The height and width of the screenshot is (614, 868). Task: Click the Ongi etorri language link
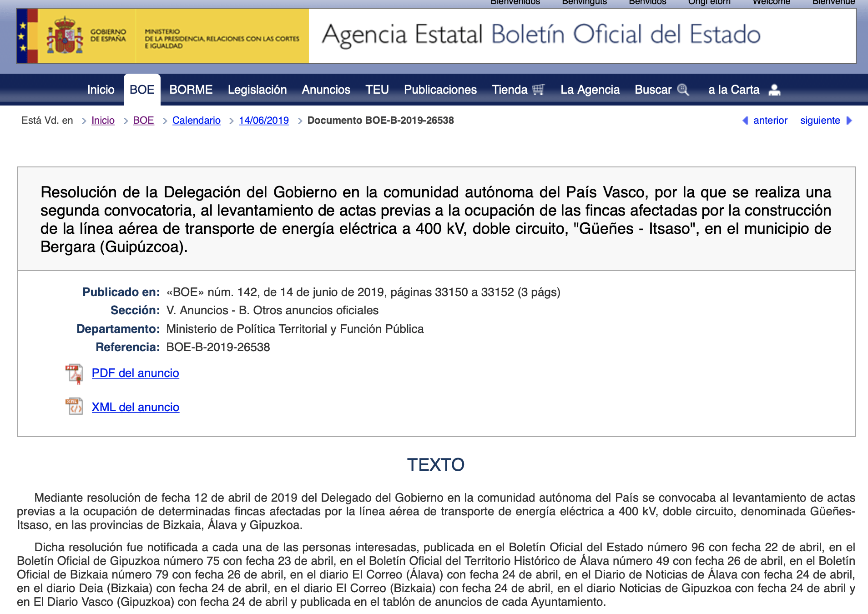[x=709, y=2]
